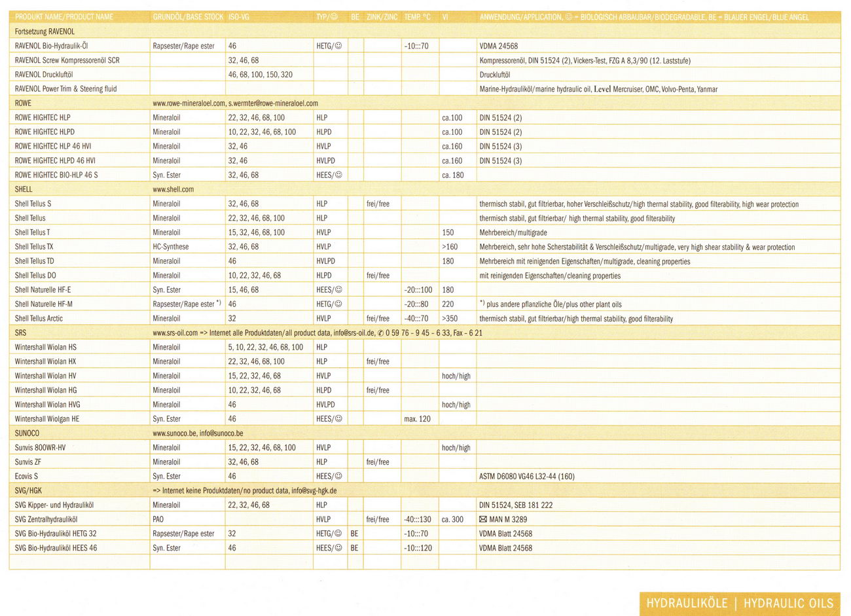Viewport: 851px width, 616px height.
Task: Click the PRODUKT NAME/PRODUCT NAME column header
Action: point(64,17)
